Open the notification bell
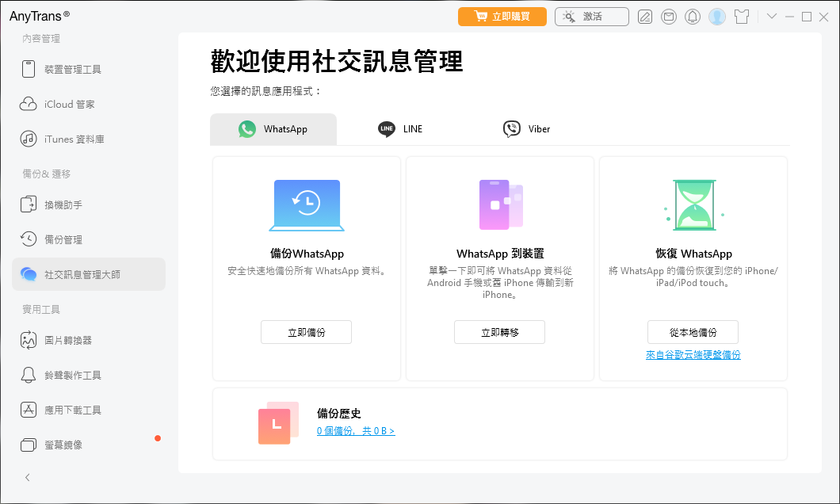 coord(693,16)
